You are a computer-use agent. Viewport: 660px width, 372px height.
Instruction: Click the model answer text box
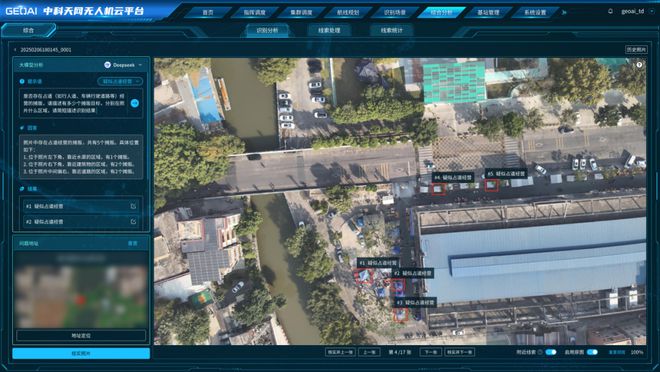(x=81, y=157)
